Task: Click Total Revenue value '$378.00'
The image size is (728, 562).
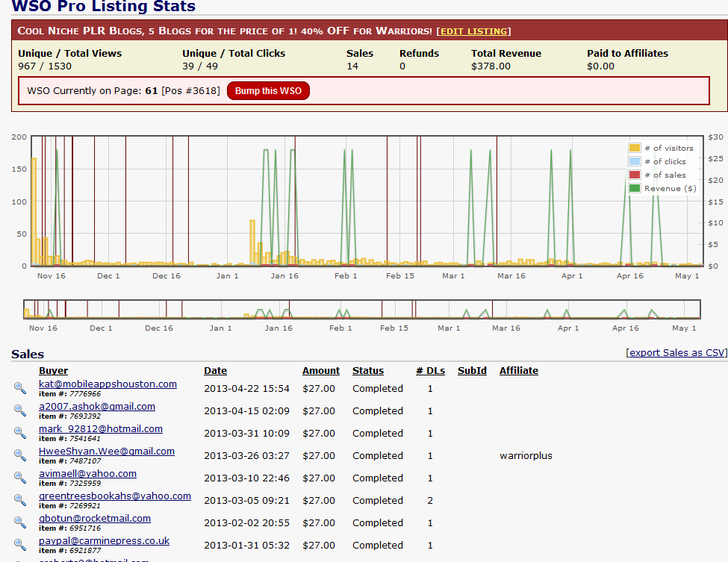Action: click(x=491, y=66)
